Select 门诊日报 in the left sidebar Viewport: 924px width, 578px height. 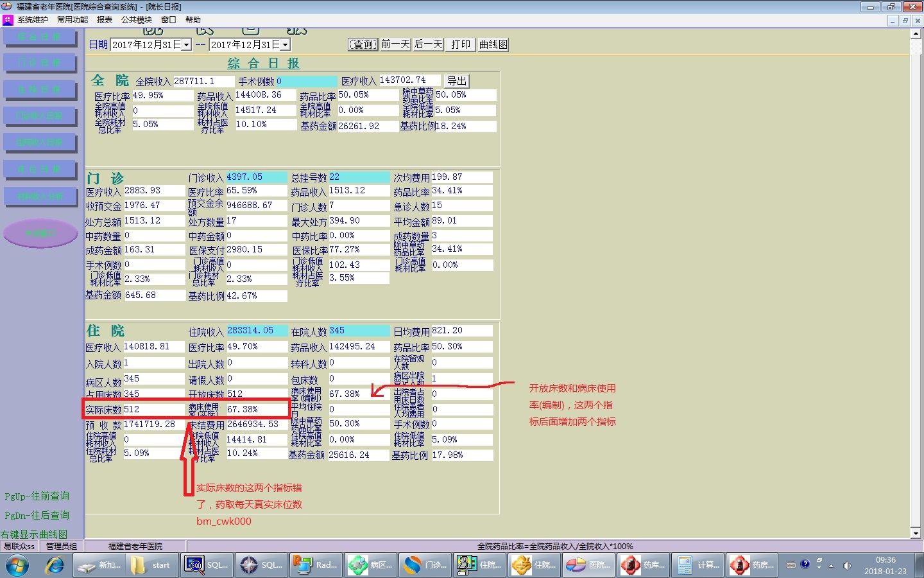(x=40, y=62)
